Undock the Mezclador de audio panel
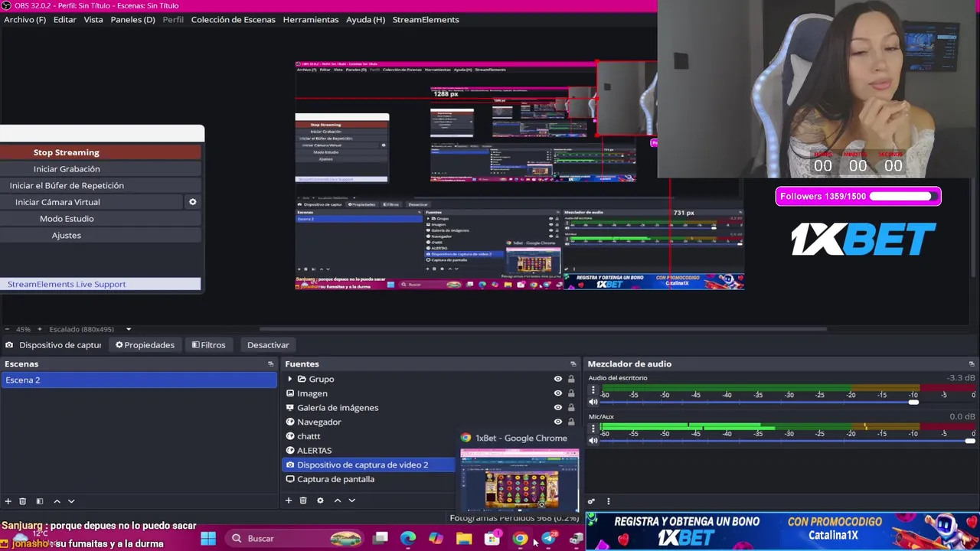This screenshot has height=551, width=980. [x=972, y=364]
